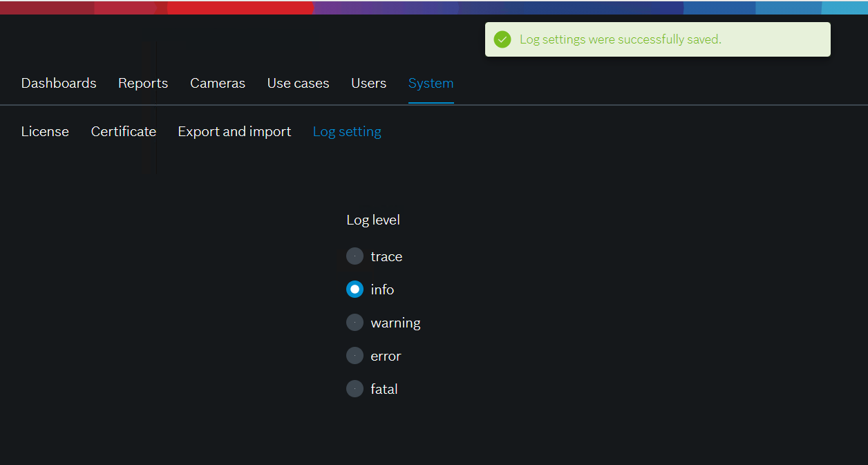This screenshot has width=868, height=465.
Task: Switch to the Reports tab
Action: pyautogui.click(x=143, y=83)
